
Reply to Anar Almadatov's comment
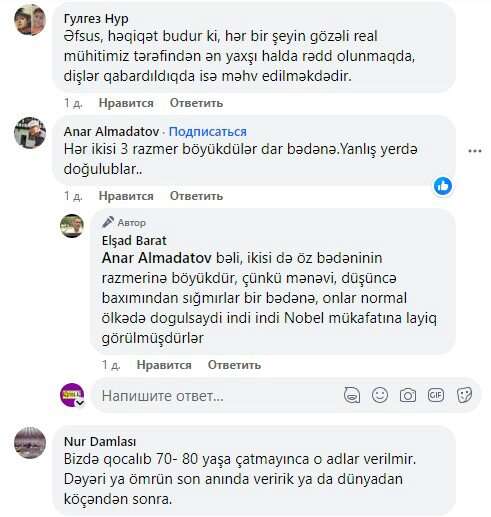tap(196, 196)
